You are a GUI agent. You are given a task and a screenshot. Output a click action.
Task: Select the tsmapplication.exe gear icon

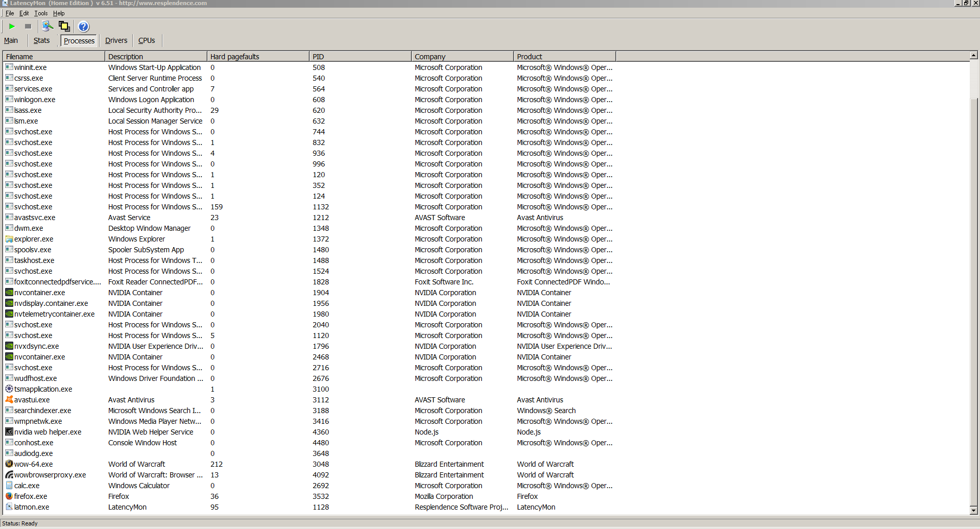pyautogui.click(x=9, y=389)
